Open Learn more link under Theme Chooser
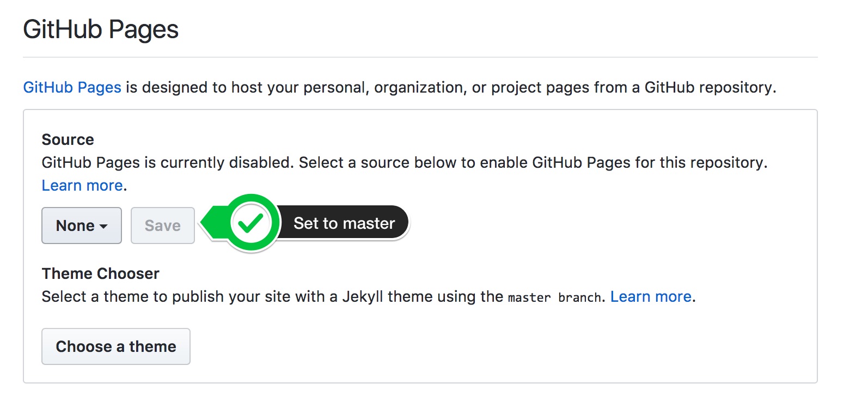This screenshot has height=414, width=868. click(x=651, y=296)
